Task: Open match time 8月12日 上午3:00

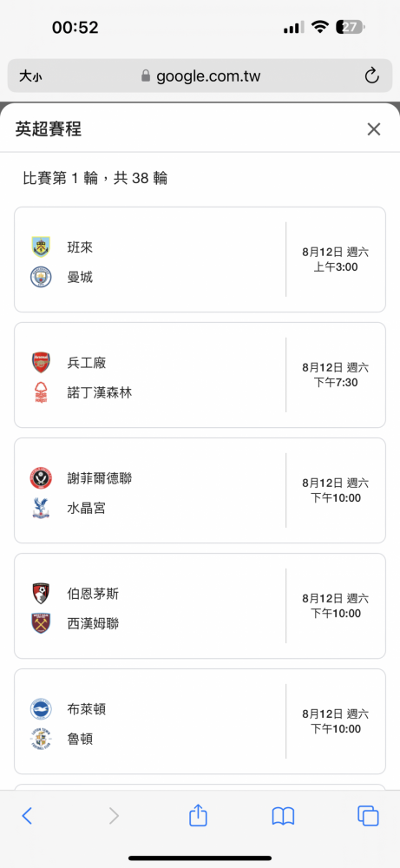Action: (x=336, y=260)
